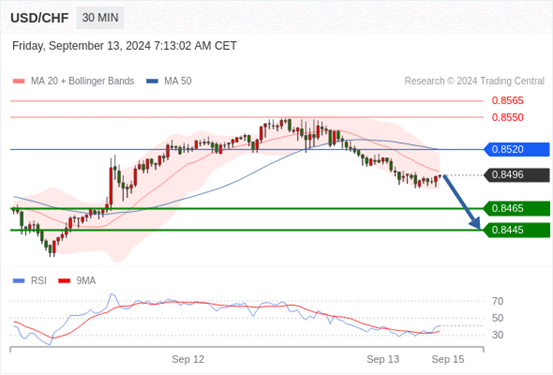
Task: Click the Sep 13 date axis label
Action: coord(383,359)
